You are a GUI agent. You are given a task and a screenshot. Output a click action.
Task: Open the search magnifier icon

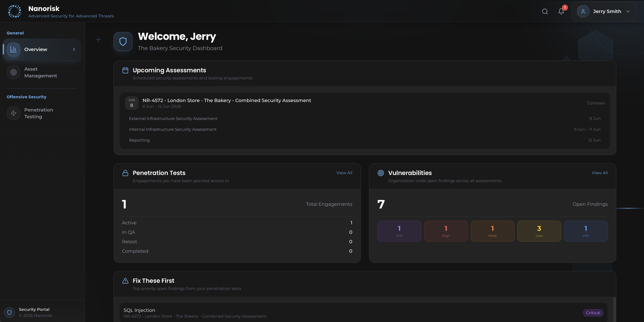[x=545, y=11]
